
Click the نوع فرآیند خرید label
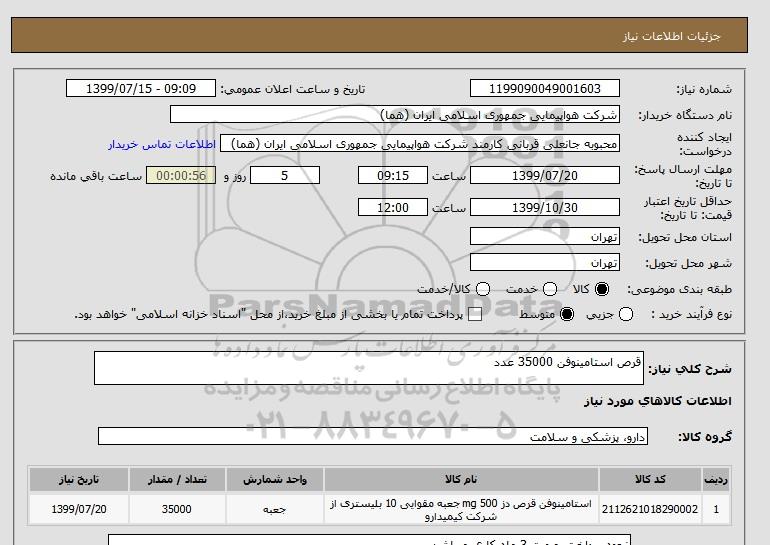[x=691, y=314]
